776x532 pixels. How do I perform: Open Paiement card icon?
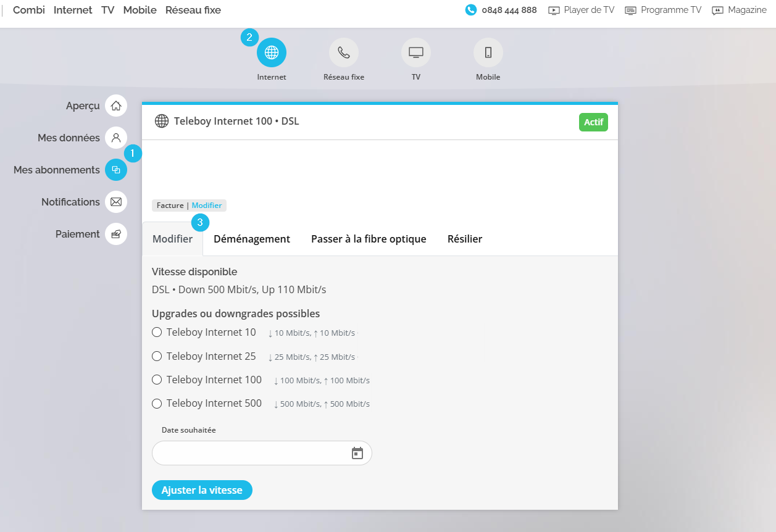click(x=116, y=234)
